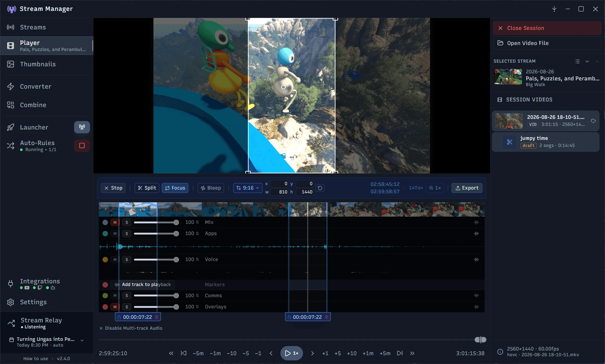Click the Stop button in the editor toolbar
The height and width of the screenshot is (364, 605).
click(113, 188)
